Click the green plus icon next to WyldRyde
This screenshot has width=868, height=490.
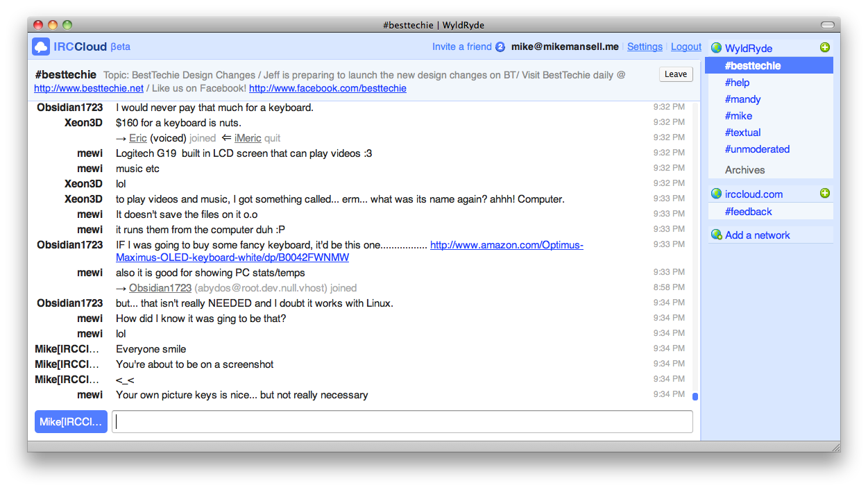pyautogui.click(x=824, y=48)
